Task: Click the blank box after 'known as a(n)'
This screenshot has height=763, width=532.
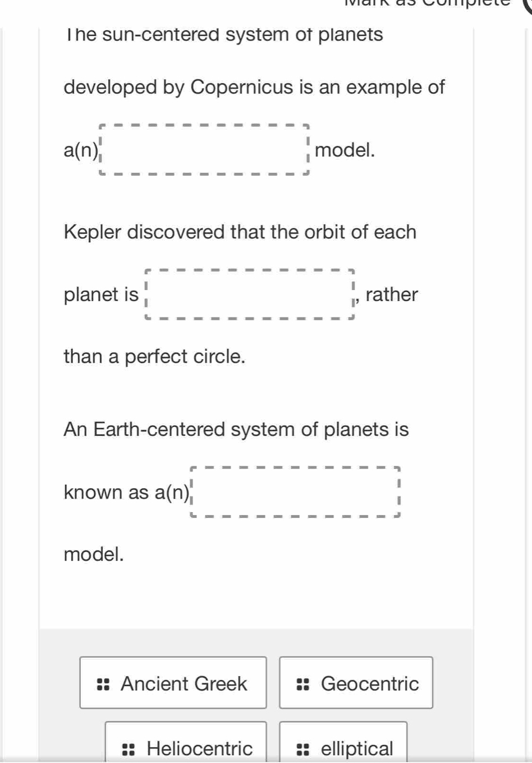Action: [x=295, y=492]
